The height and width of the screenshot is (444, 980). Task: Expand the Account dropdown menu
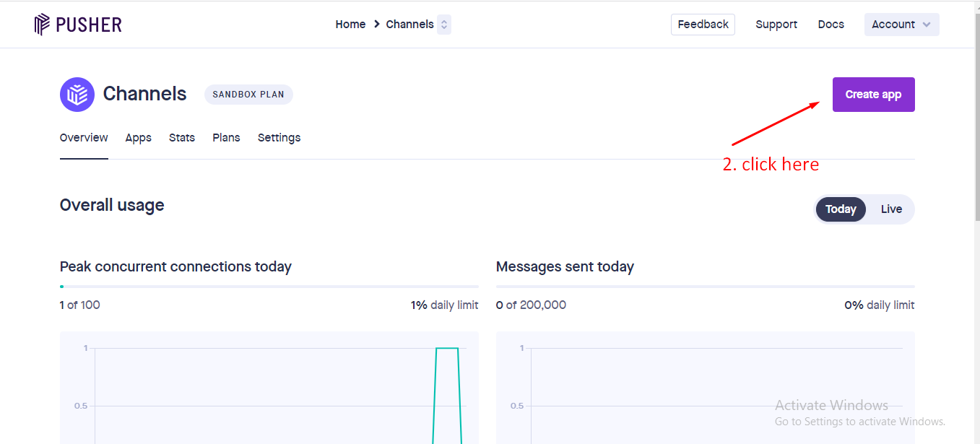[x=901, y=25]
